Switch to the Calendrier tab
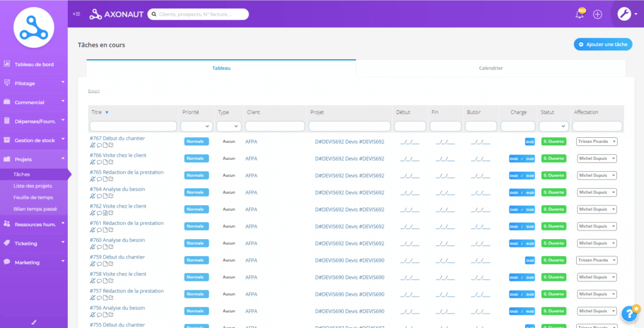Viewport: 644px width, 328px height. (x=491, y=68)
